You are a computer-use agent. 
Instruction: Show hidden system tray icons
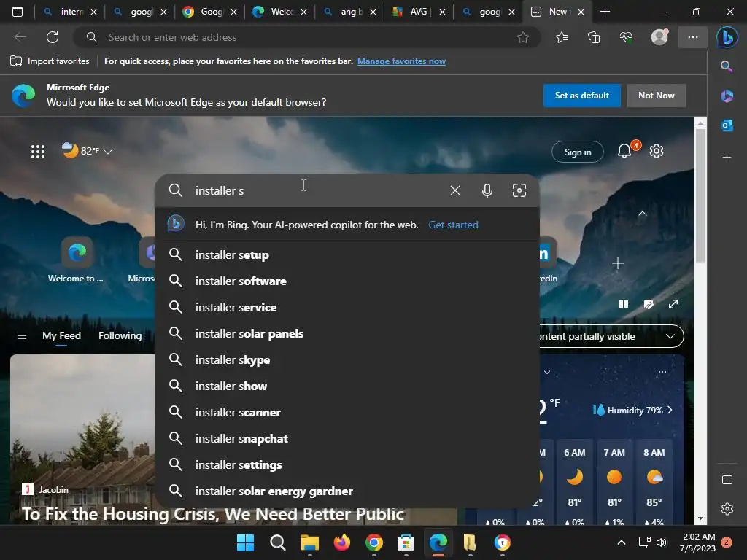coord(622,542)
